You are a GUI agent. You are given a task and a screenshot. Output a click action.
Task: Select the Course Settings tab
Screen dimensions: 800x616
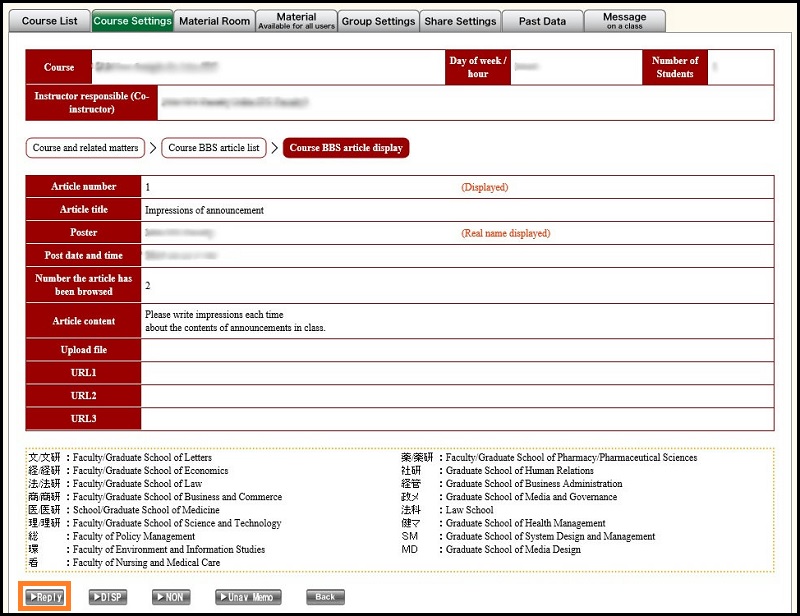click(132, 21)
